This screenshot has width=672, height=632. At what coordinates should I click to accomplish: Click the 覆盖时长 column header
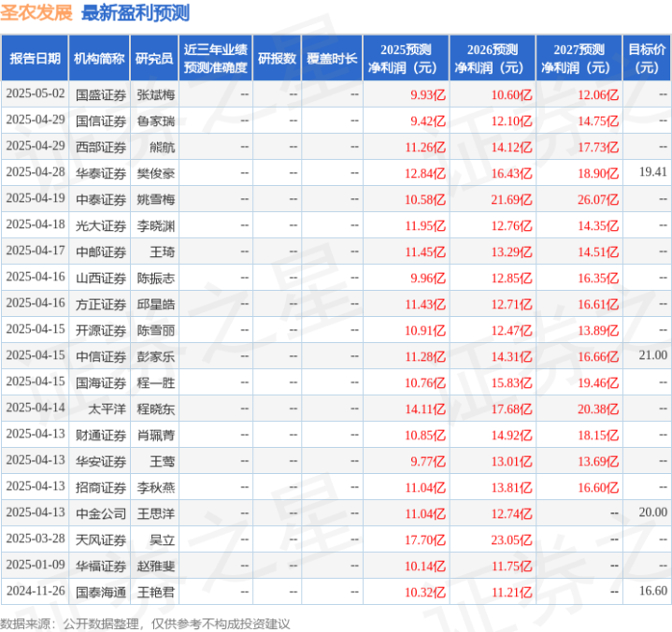[332, 58]
